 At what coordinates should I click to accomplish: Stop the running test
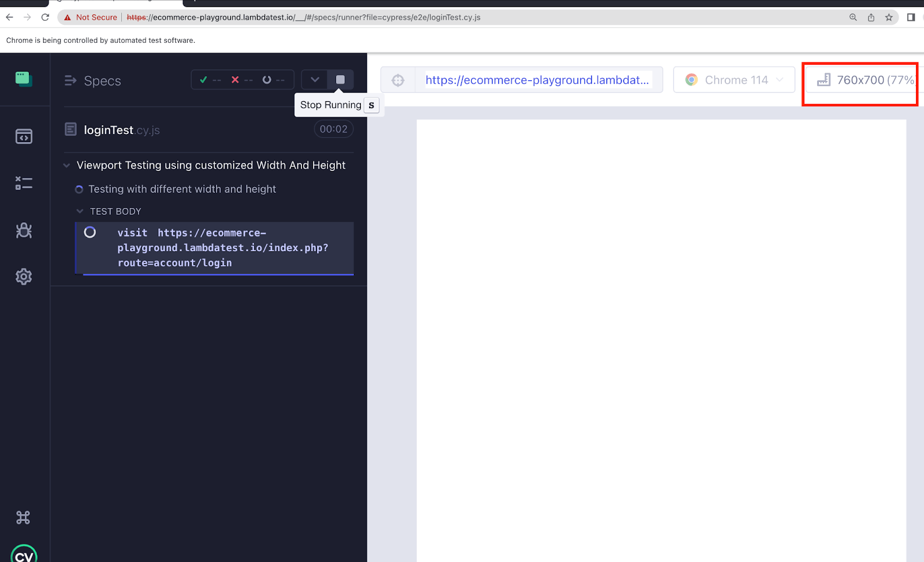[340, 80]
